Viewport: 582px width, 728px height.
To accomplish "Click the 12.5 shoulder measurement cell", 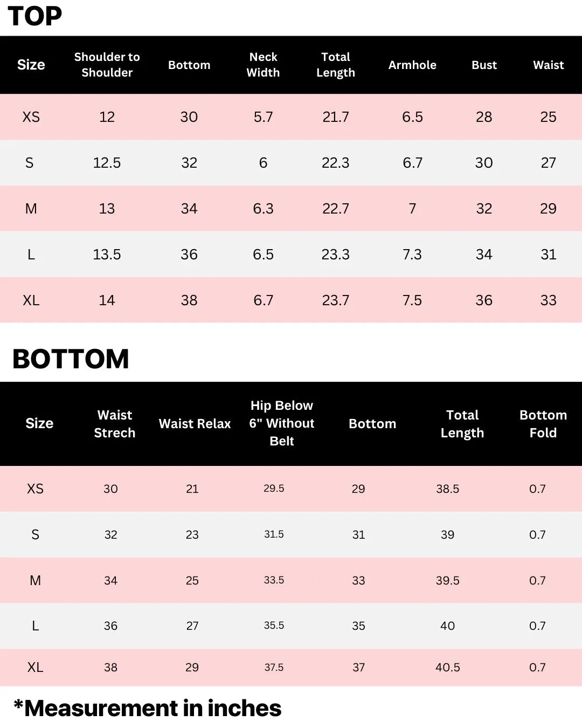I will click(x=107, y=163).
